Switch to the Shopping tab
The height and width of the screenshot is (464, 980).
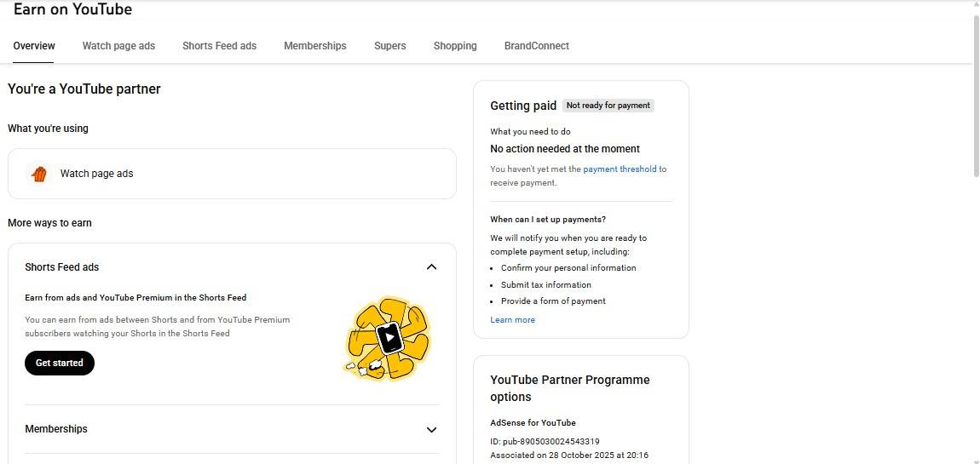tap(455, 46)
